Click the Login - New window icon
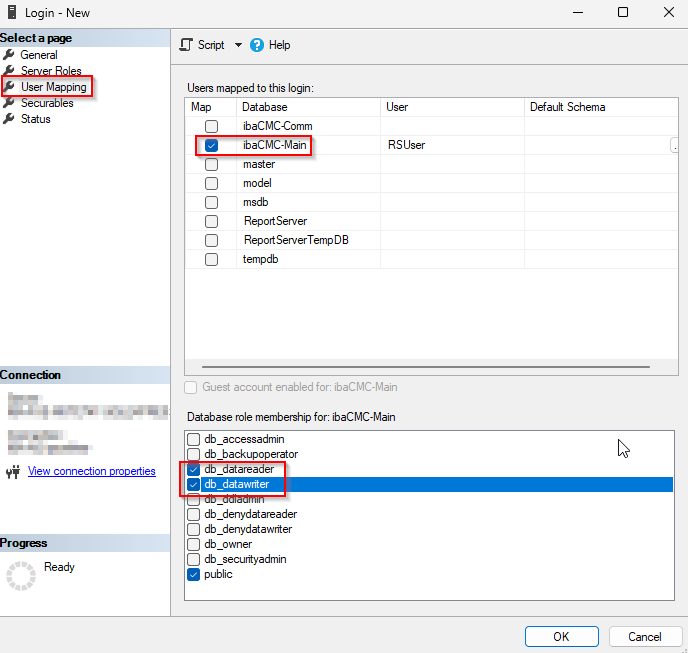688x653 pixels. tap(12, 12)
